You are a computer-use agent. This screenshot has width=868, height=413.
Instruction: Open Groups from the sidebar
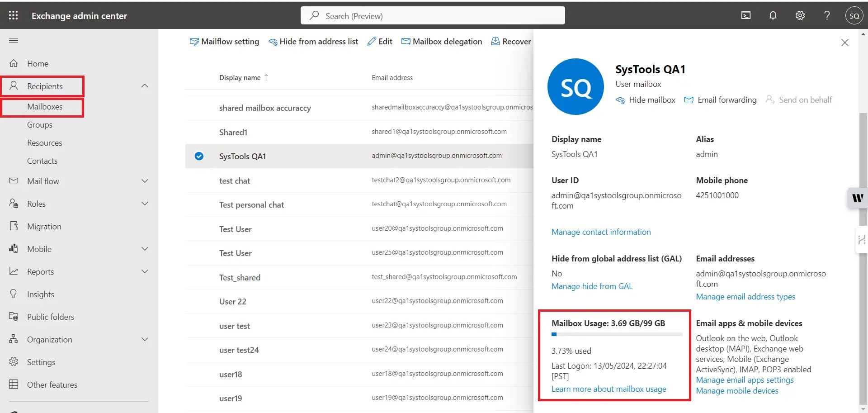pyautogui.click(x=39, y=124)
